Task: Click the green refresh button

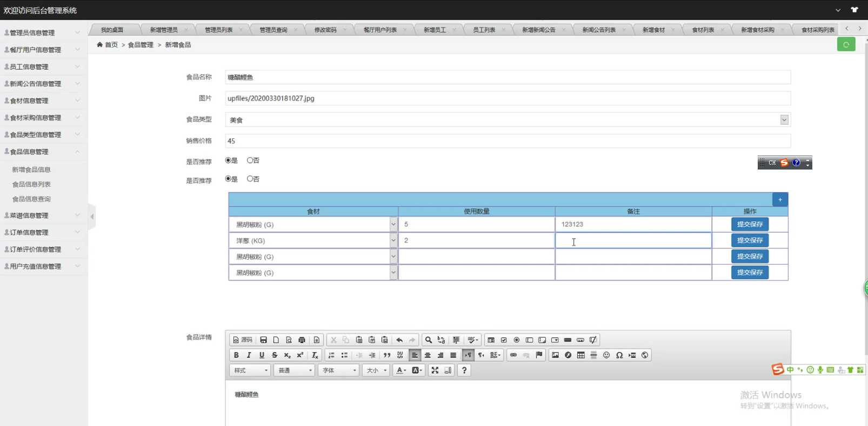Action: 846,45
